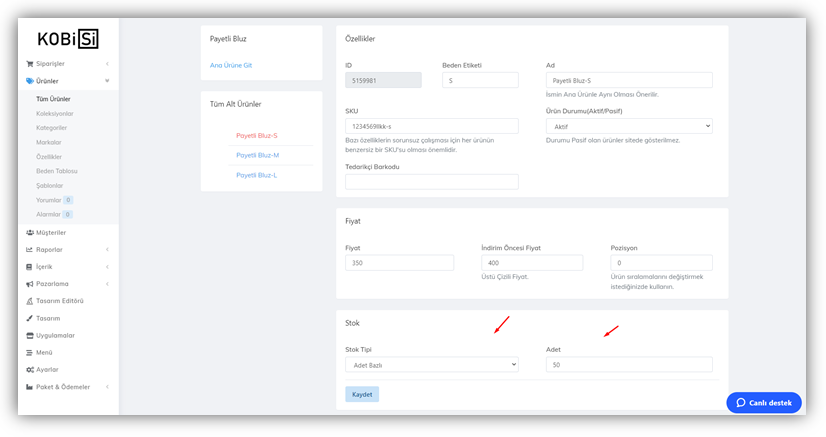
Task: Click the Tedarikçi Barkodu input field
Action: [x=431, y=182]
